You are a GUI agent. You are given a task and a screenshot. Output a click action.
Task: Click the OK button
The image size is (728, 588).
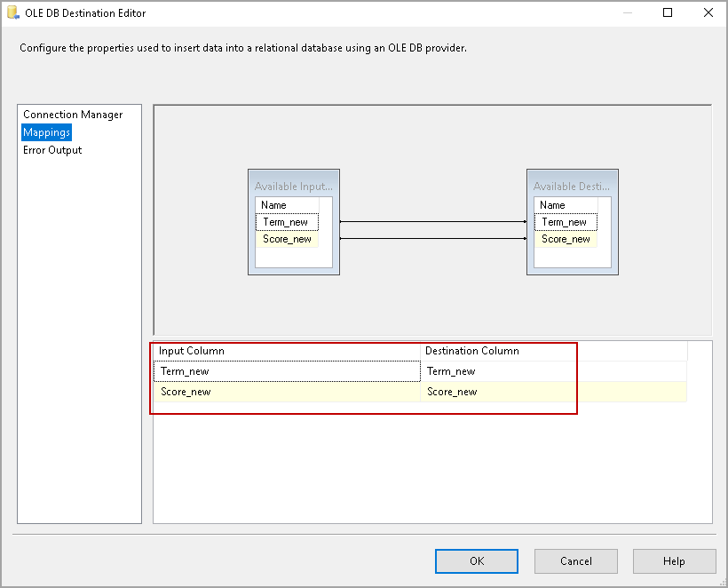(476, 561)
